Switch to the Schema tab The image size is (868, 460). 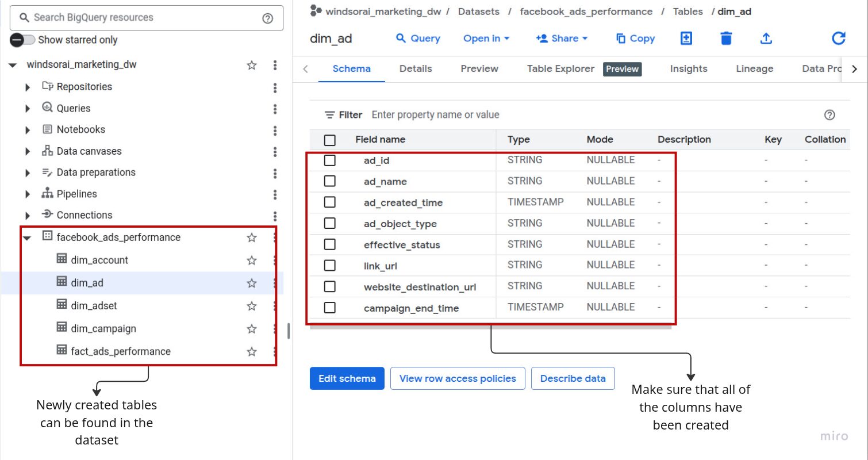[x=352, y=68]
